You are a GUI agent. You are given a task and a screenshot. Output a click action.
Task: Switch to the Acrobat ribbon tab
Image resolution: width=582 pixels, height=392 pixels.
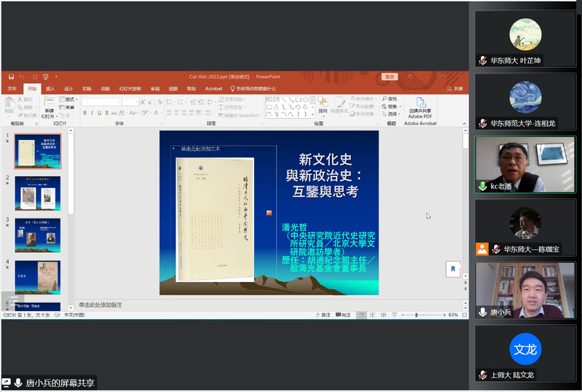pos(213,88)
